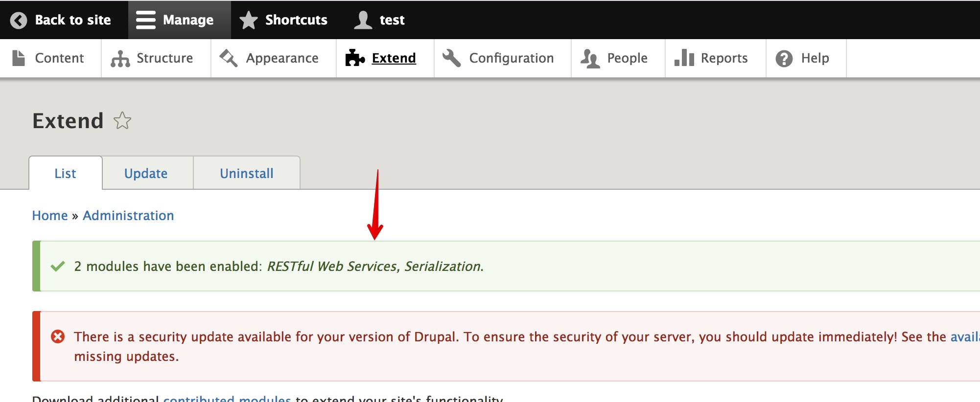980x402 pixels.
Task: Click the Extend puzzle piece icon
Action: [355, 58]
